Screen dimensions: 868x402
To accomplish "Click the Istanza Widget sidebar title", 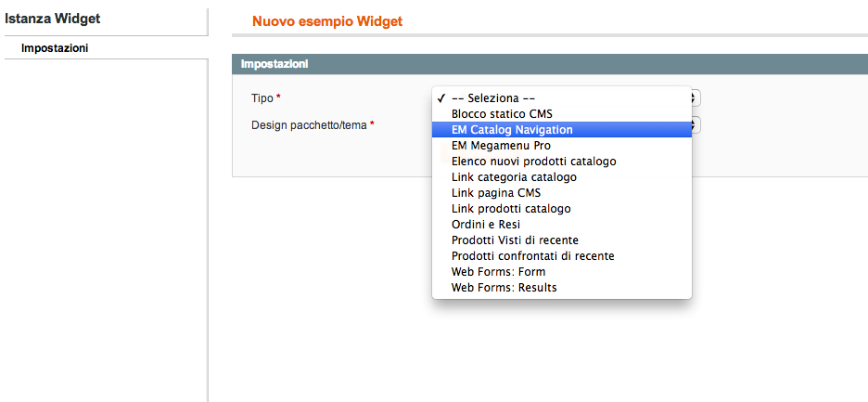I will point(53,19).
